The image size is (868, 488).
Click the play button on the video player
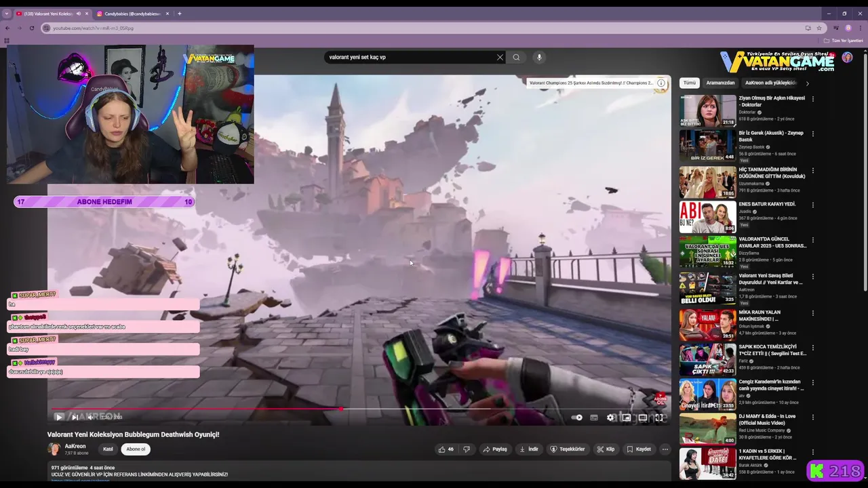(59, 418)
